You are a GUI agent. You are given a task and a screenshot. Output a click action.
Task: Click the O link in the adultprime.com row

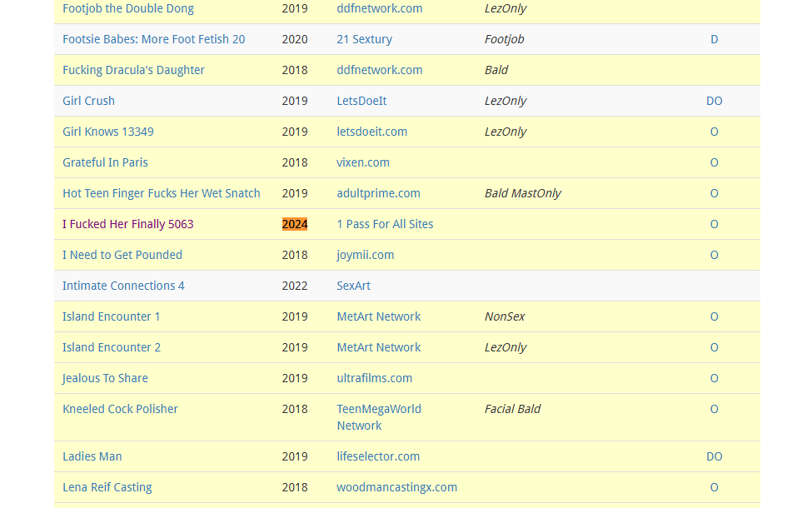tap(714, 193)
